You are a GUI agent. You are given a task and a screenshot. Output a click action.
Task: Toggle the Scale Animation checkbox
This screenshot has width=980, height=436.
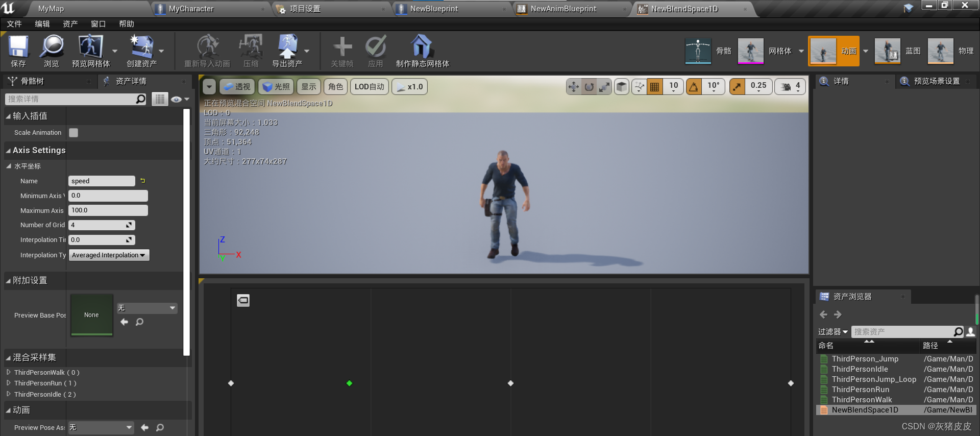tap(73, 133)
